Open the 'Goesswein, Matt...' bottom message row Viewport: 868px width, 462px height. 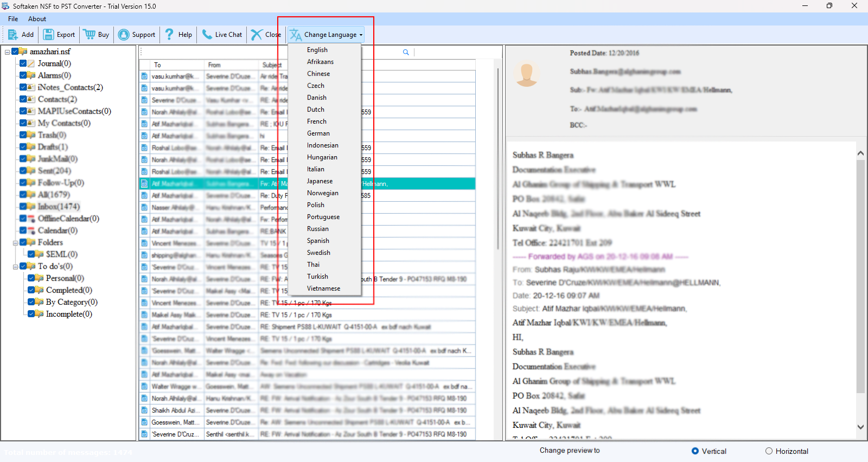click(x=307, y=422)
